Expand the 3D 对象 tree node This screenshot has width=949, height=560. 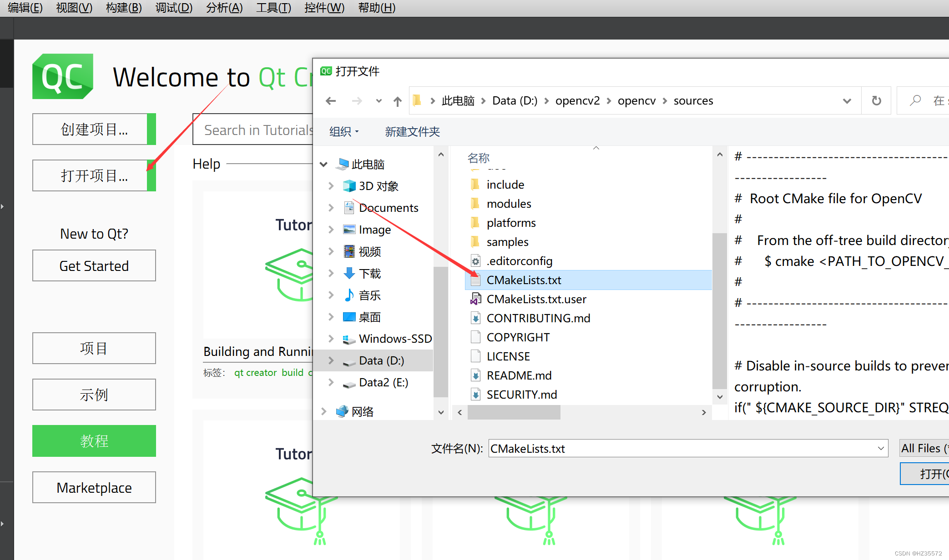click(x=331, y=186)
